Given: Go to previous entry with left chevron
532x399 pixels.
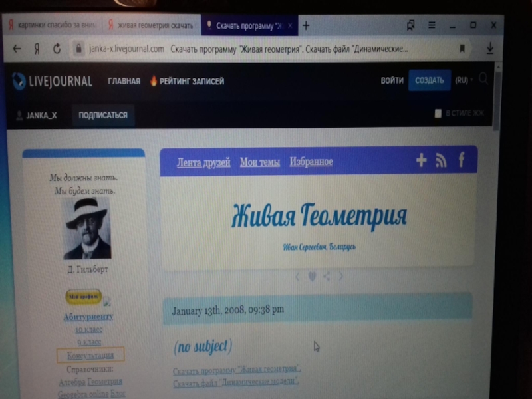Looking at the screenshot, I should (297, 277).
